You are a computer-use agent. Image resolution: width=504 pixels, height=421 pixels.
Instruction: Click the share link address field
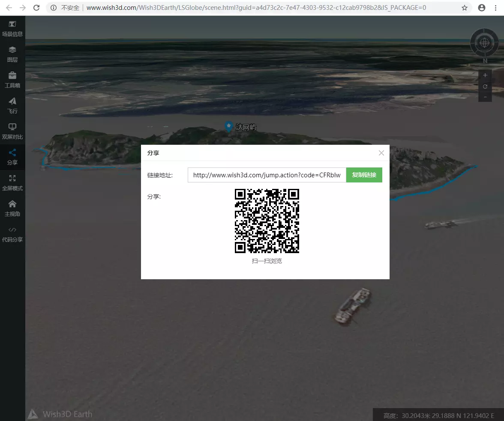click(x=267, y=175)
